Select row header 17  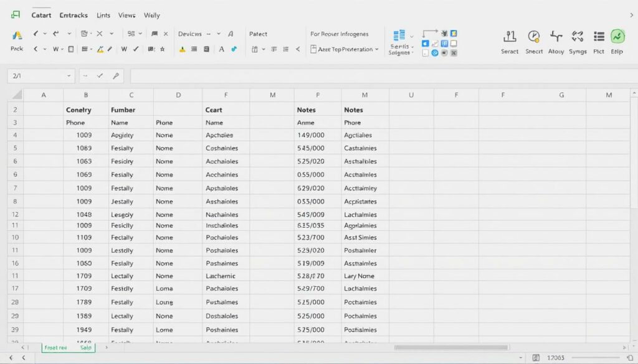pyautogui.click(x=15, y=289)
